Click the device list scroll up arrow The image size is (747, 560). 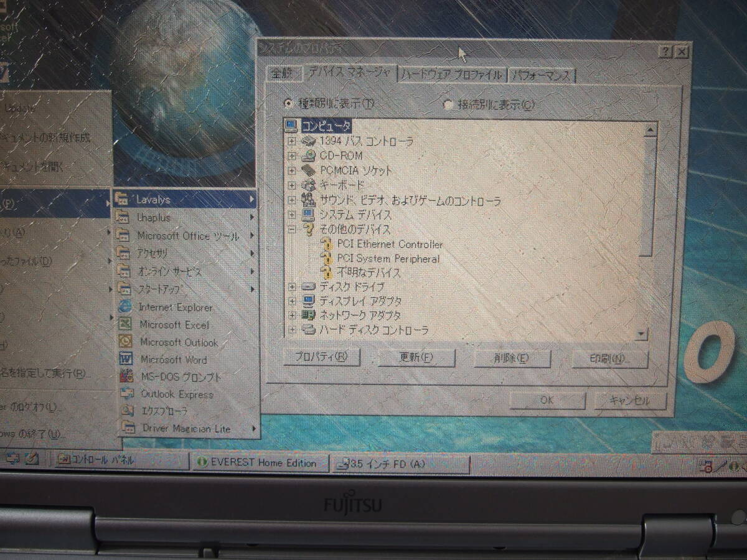pyautogui.click(x=649, y=130)
